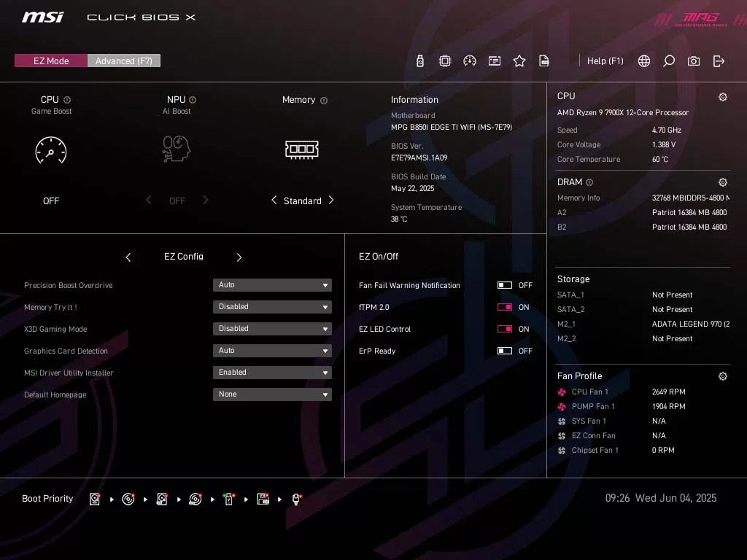Go to previous EZ Config page
747x560 pixels.
pos(128,257)
